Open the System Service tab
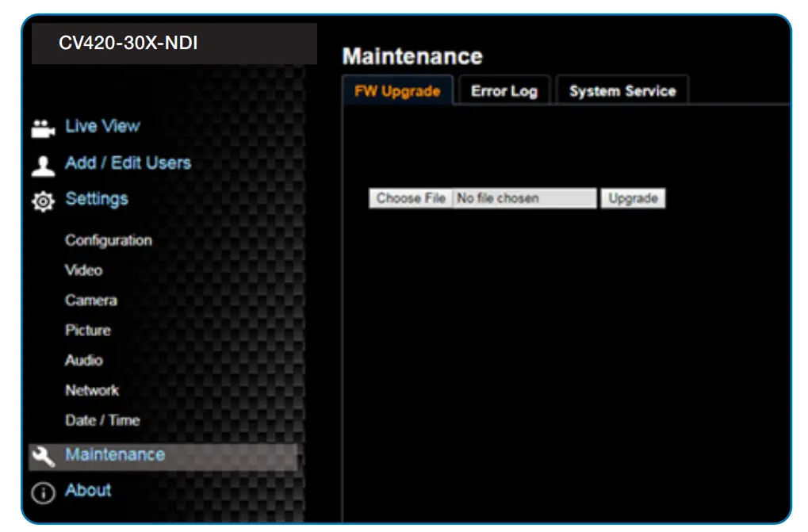This screenshot has height=532, width=808. [622, 90]
